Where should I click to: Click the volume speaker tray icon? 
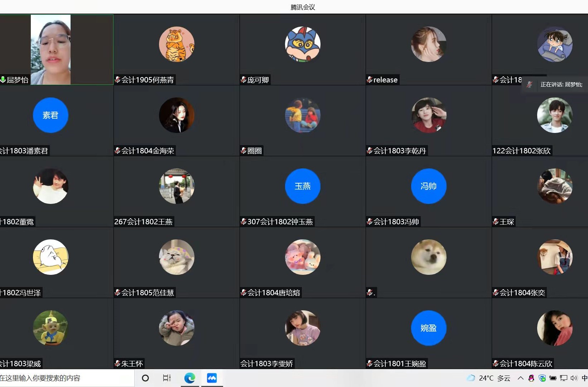[x=574, y=378]
